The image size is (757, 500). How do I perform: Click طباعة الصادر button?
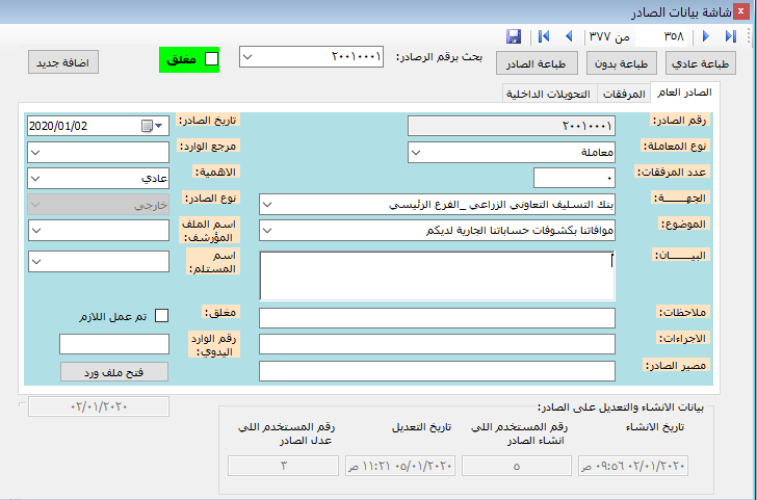point(537,63)
